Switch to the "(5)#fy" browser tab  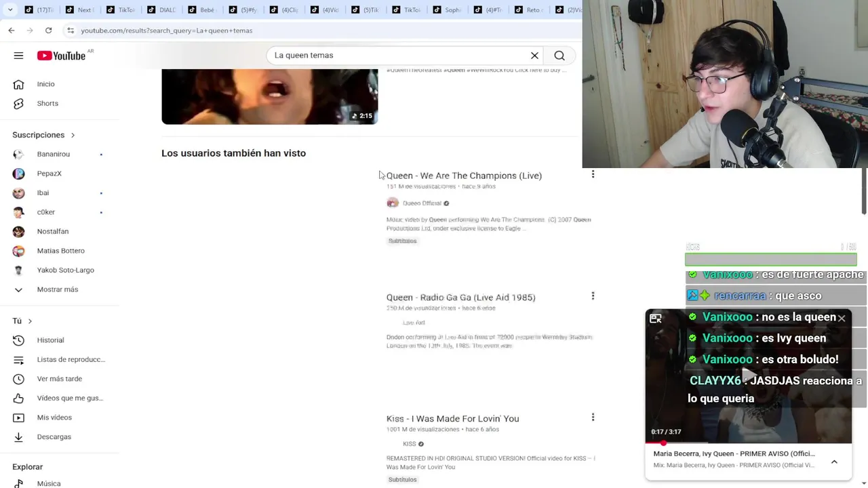[243, 9]
